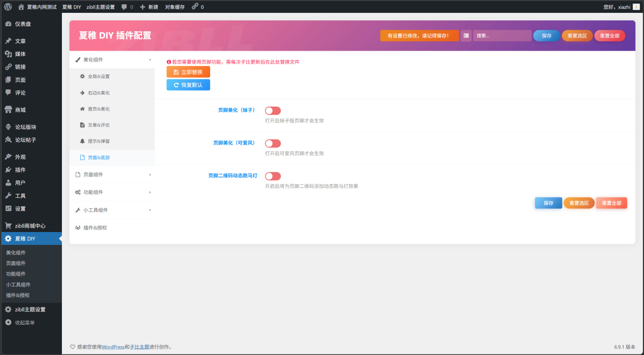Open 插件 plugins page in sidebar
The width and height of the screenshot is (644, 355).
click(x=20, y=170)
